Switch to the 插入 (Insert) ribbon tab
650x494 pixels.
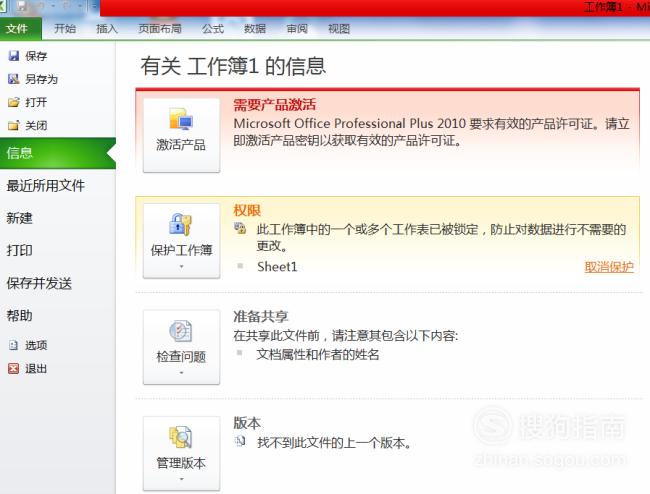[x=107, y=29]
